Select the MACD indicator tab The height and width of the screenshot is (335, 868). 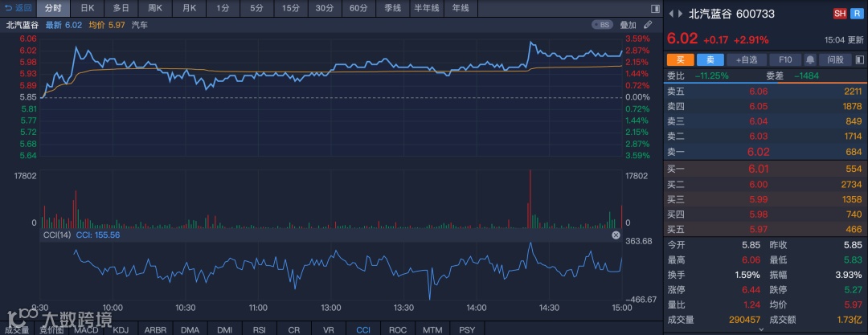click(x=86, y=329)
